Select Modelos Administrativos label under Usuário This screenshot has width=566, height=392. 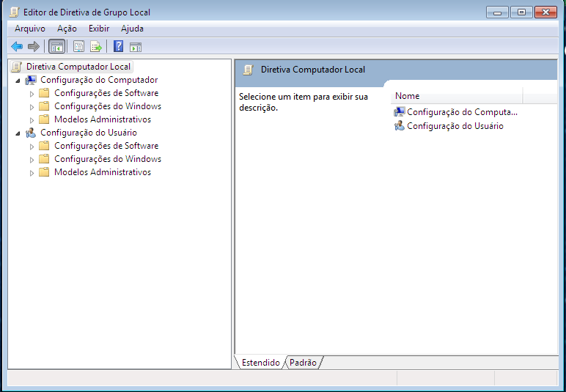(103, 172)
